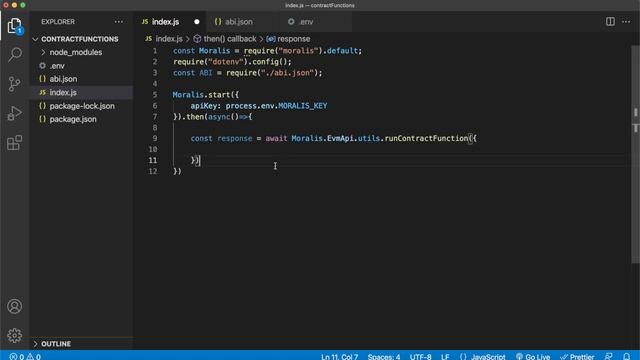This screenshot has height=360, width=640.
Task: Click EXPLORER panel title
Action: [x=58, y=22]
